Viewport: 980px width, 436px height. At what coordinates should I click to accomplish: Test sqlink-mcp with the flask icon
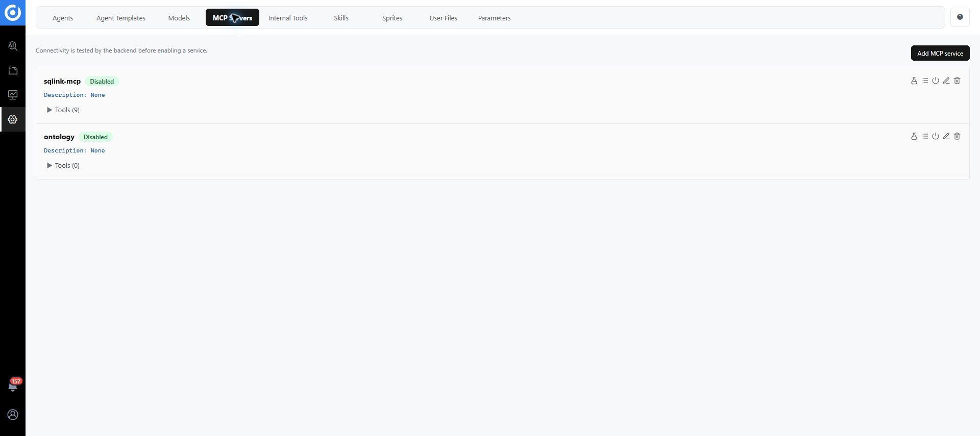point(914,81)
